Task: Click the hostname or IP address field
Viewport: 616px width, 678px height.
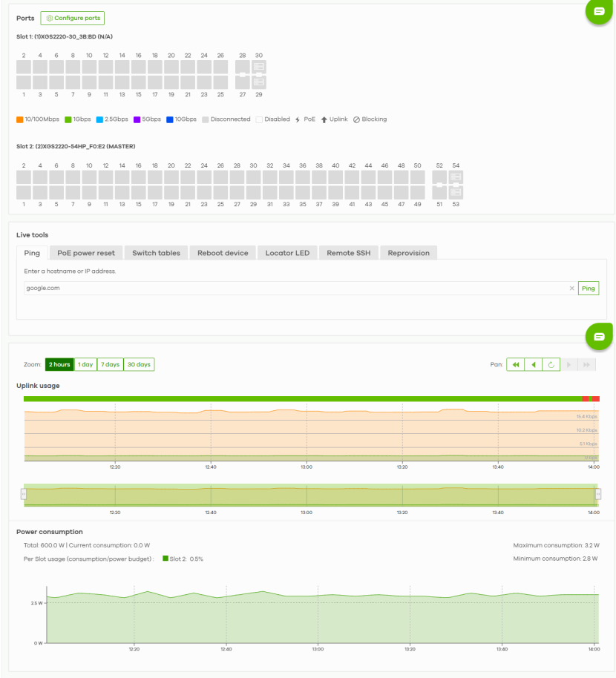Action: tap(297, 289)
